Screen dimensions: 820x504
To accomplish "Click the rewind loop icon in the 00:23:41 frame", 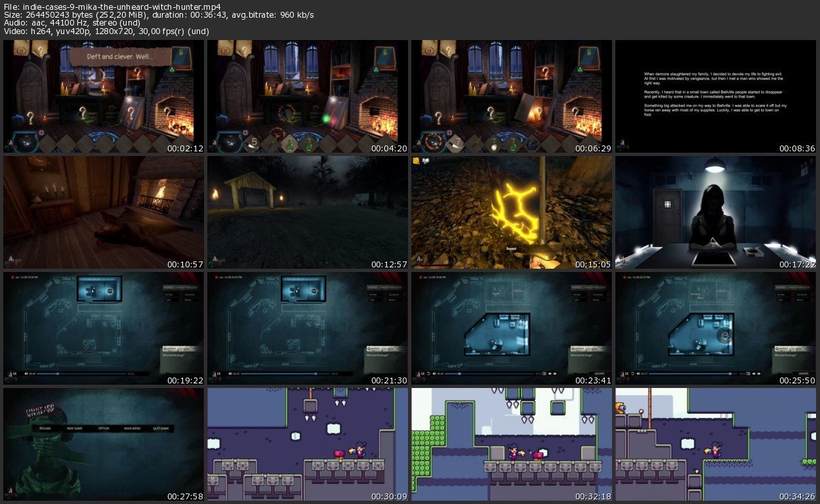I will 429,374.
